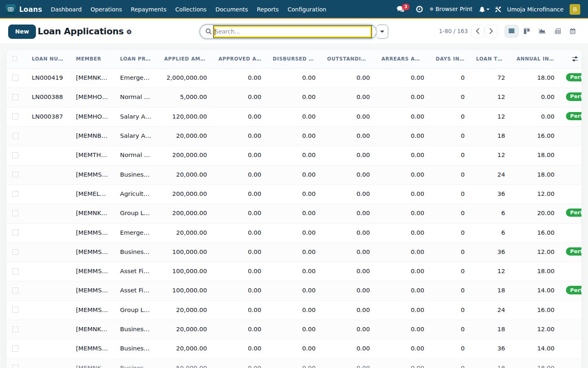The width and height of the screenshot is (588, 368).
Task: Click the gear icon beside Loan Applications
Action: pos(129,32)
